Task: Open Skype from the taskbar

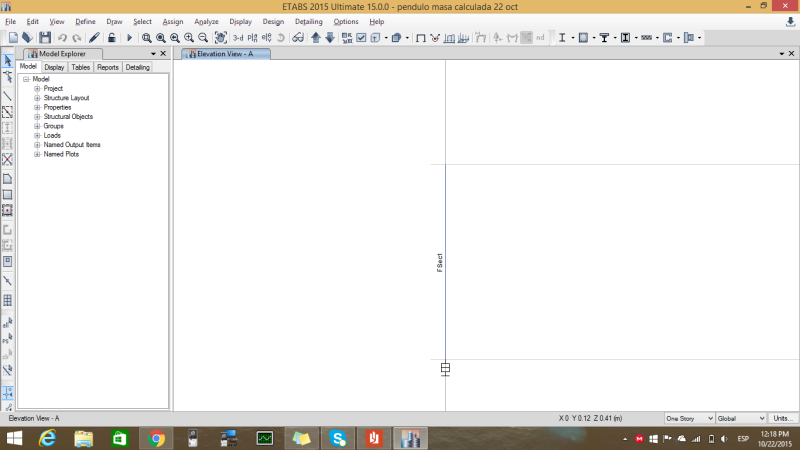Action: (338, 438)
